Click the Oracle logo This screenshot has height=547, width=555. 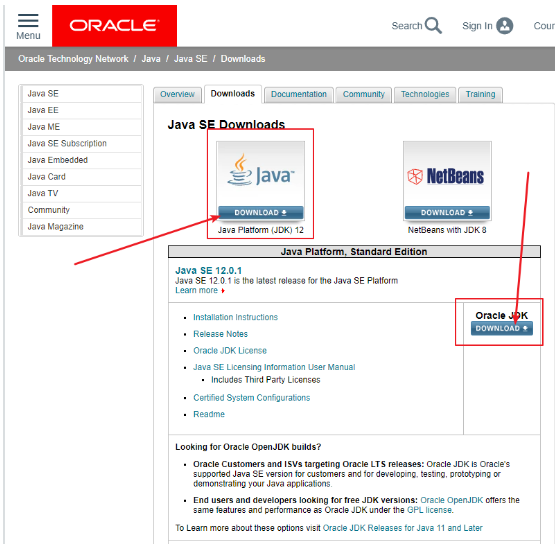tap(114, 25)
